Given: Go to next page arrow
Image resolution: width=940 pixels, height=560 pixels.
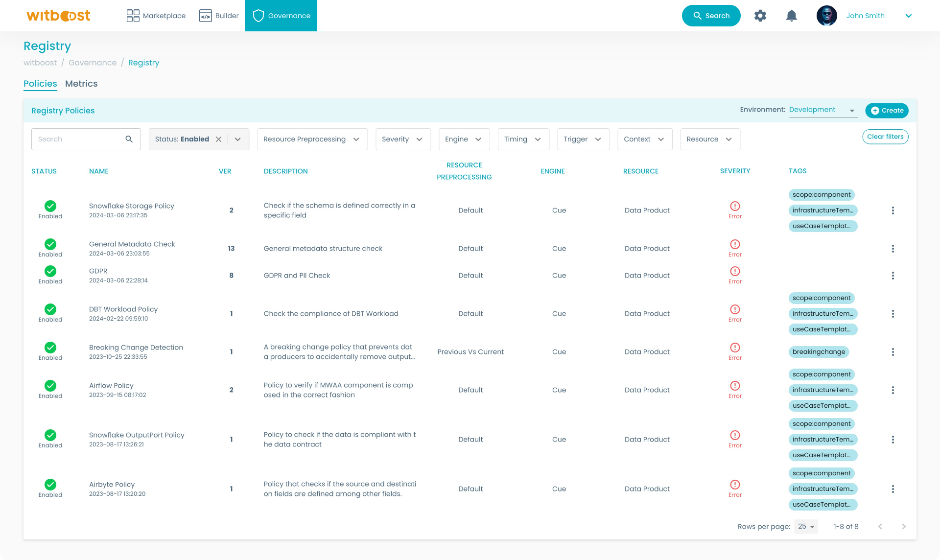Looking at the screenshot, I should tap(903, 527).
